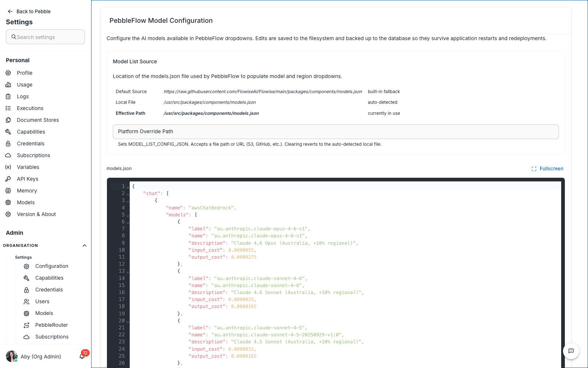Focus the Search settings field

(x=45, y=37)
